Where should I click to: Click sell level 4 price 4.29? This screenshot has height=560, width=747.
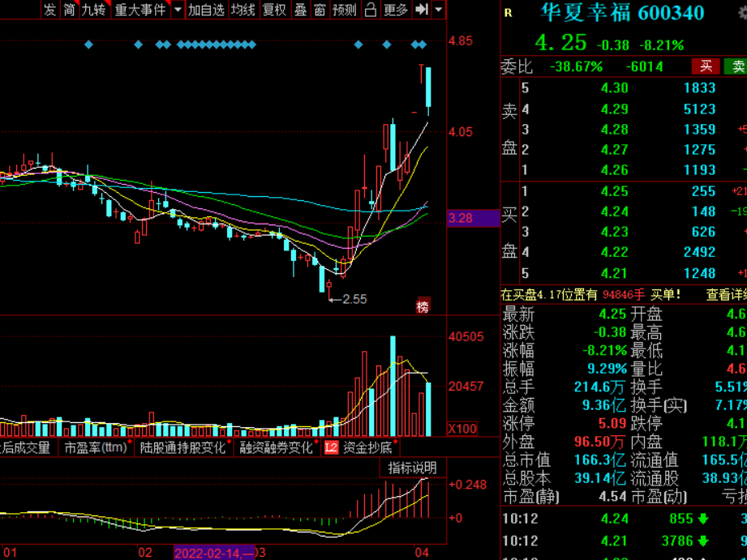tap(615, 109)
